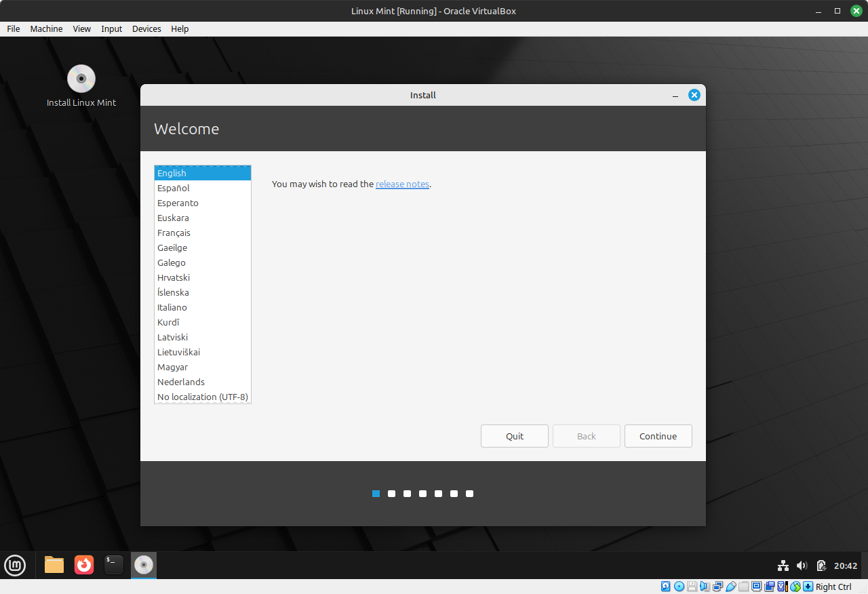
Task: Select Nederlands in the language list
Action: (203, 382)
